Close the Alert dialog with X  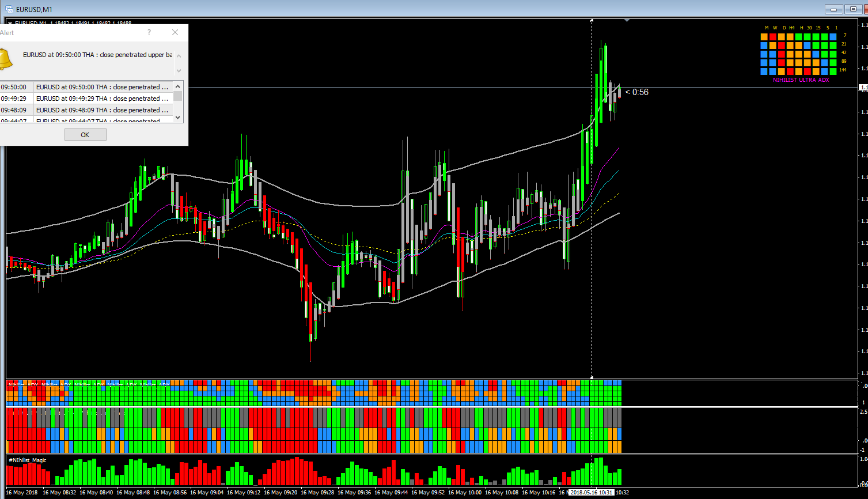[175, 33]
